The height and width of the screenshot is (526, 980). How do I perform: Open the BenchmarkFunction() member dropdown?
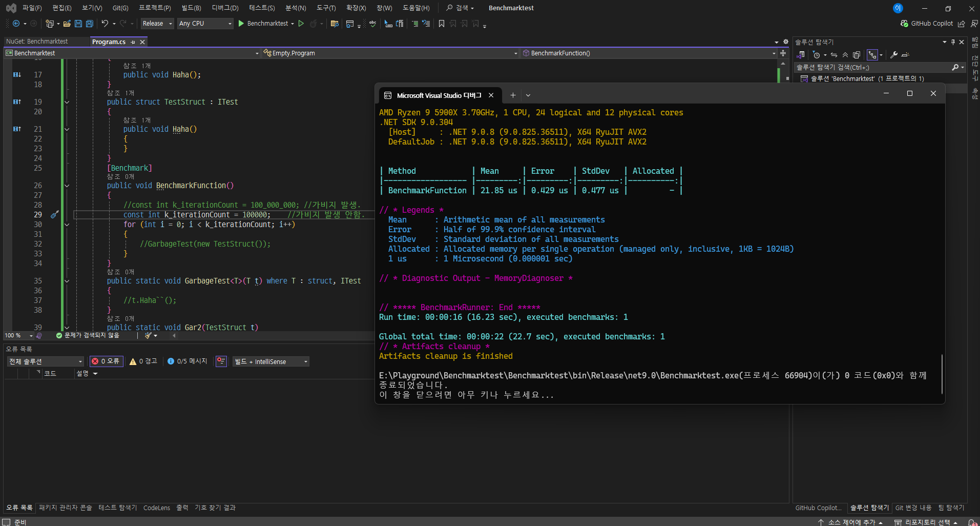click(649, 53)
